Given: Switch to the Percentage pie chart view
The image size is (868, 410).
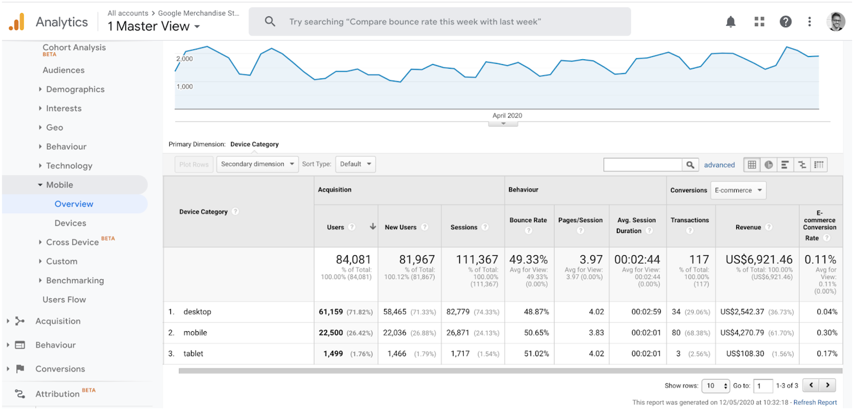Looking at the screenshot, I should [x=769, y=165].
